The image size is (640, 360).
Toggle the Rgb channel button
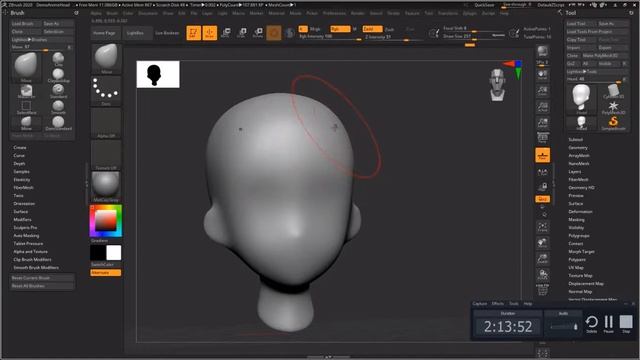[x=340, y=29]
